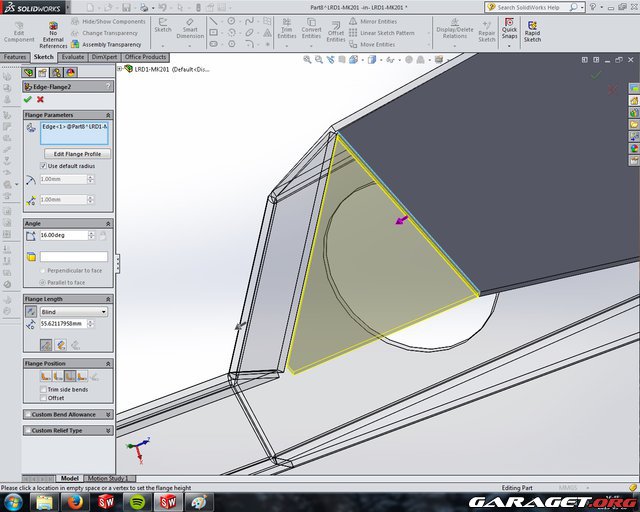Uncheck Use default radius
This screenshot has width=640, height=512.
point(43,165)
